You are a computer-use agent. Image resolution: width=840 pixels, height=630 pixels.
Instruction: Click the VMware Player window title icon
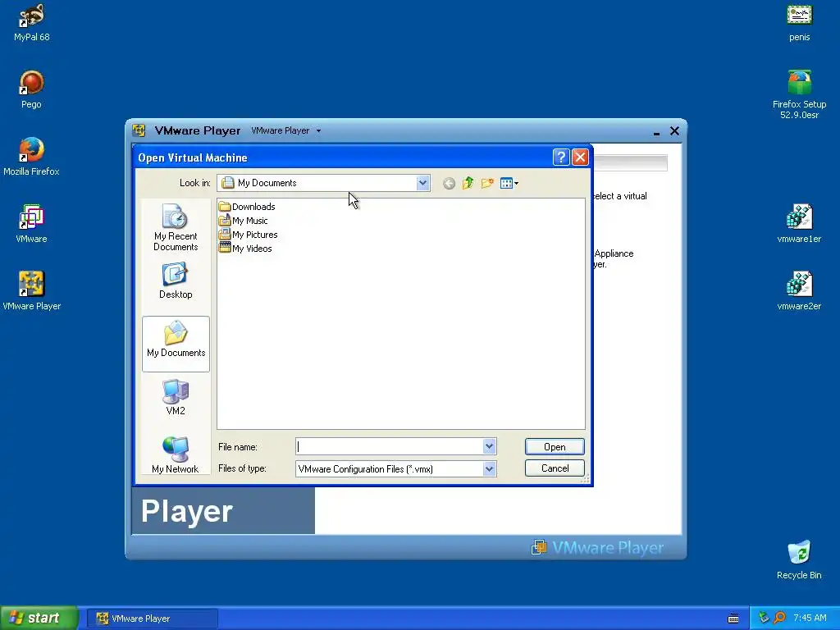(x=139, y=130)
